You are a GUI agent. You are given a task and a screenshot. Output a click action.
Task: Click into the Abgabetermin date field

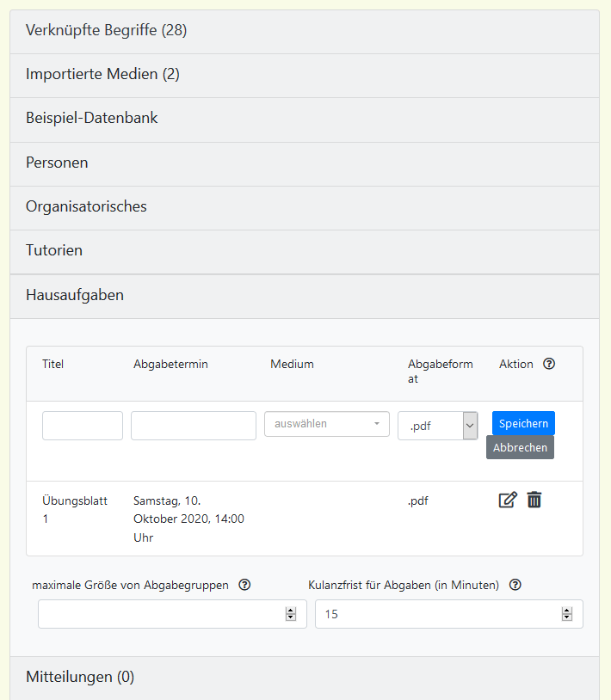coord(194,426)
